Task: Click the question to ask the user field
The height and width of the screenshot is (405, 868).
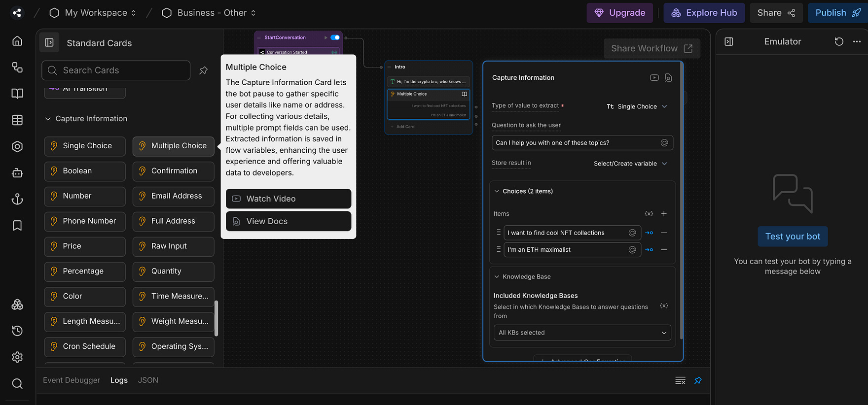Action: 582,143
